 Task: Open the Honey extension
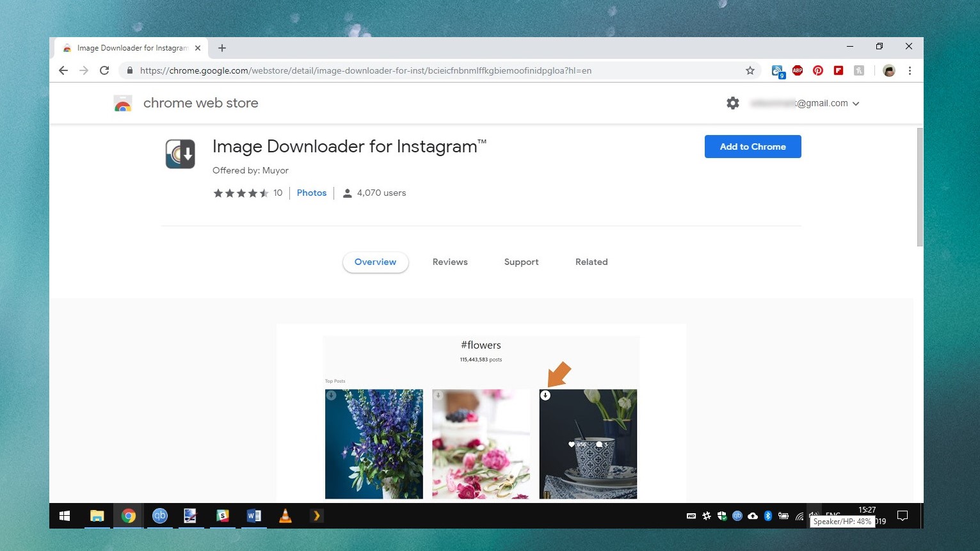pos(859,70)
